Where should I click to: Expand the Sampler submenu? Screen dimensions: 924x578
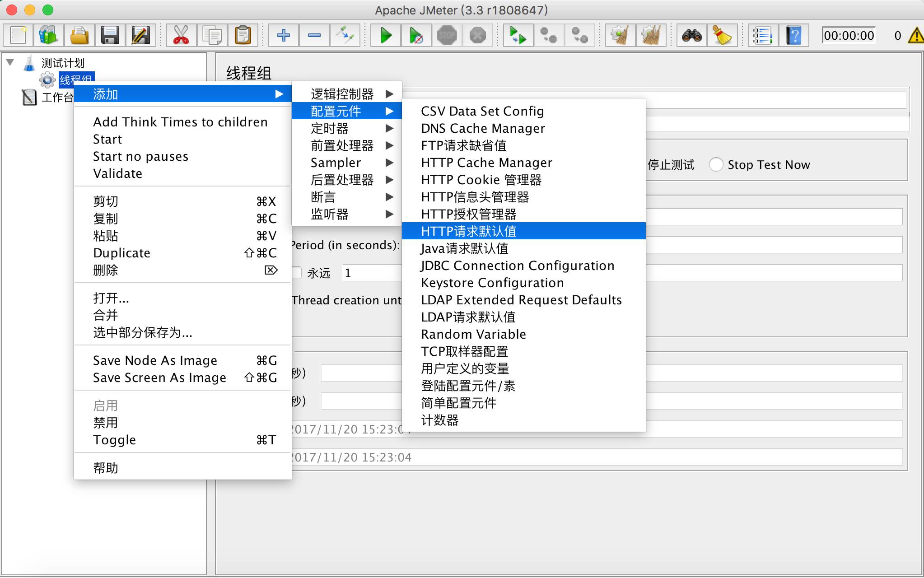click(x=346, y=163)
